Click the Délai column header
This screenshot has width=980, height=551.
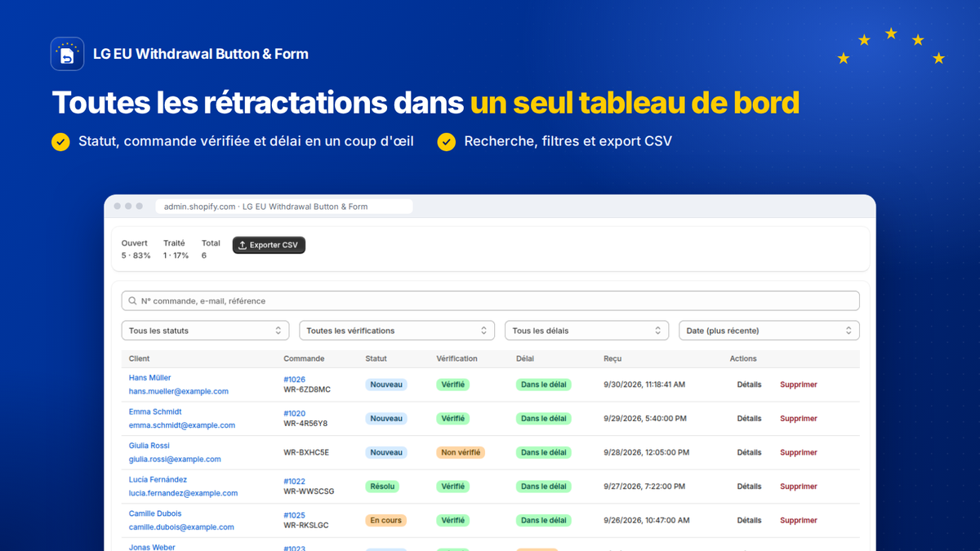tap(525, 358)
